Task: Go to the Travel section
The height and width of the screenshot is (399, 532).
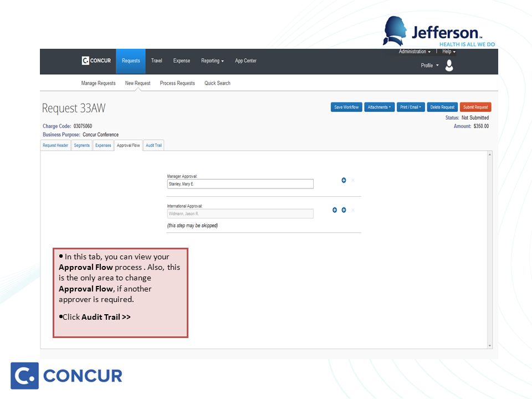Action: point(156,61)
